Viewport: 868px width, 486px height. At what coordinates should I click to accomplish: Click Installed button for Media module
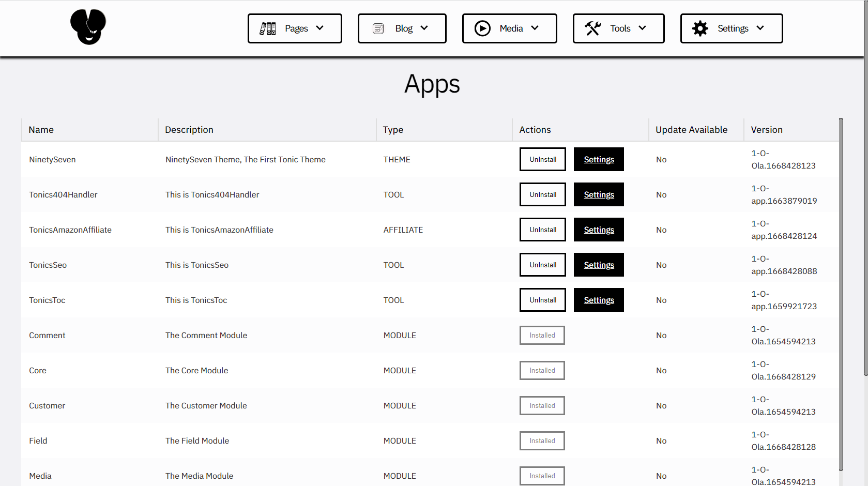542,476
